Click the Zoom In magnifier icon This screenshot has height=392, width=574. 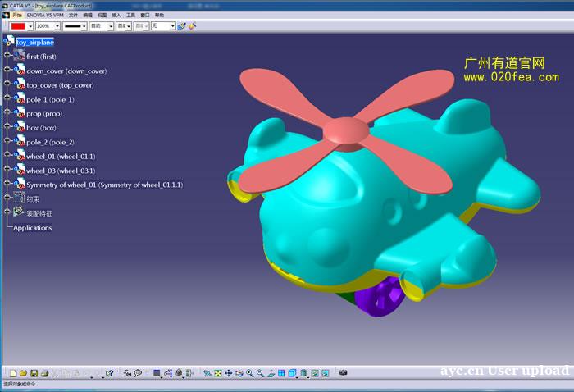click(x=249, y=374)
